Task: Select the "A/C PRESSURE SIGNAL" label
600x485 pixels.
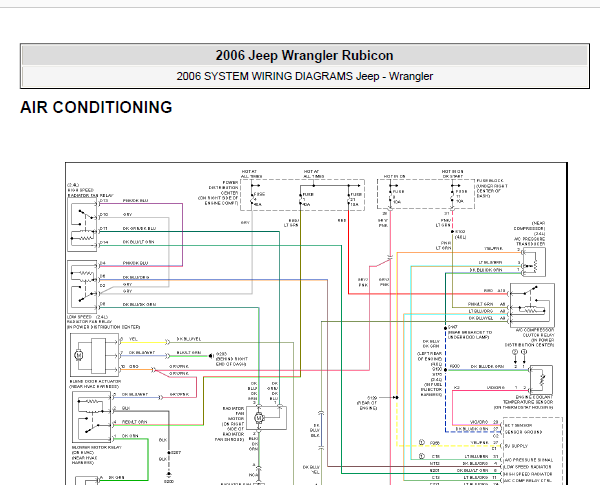Action: pyautogui.click(x=529, y=460)
